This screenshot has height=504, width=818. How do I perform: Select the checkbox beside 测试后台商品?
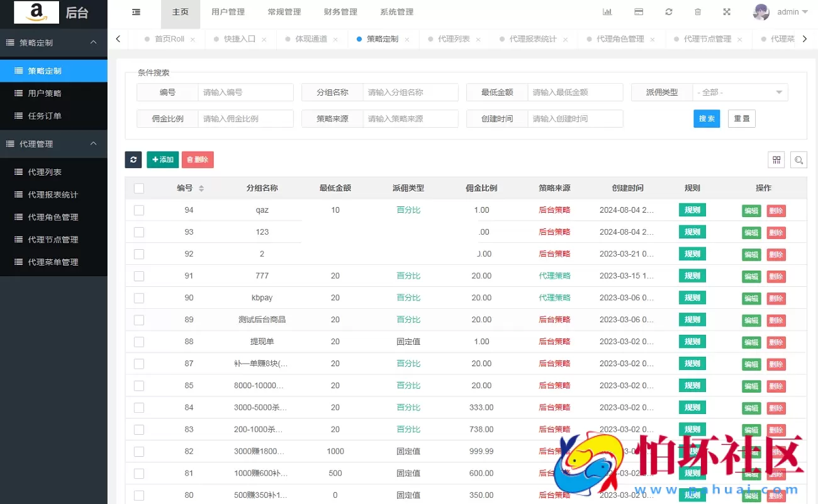point(139,320)
